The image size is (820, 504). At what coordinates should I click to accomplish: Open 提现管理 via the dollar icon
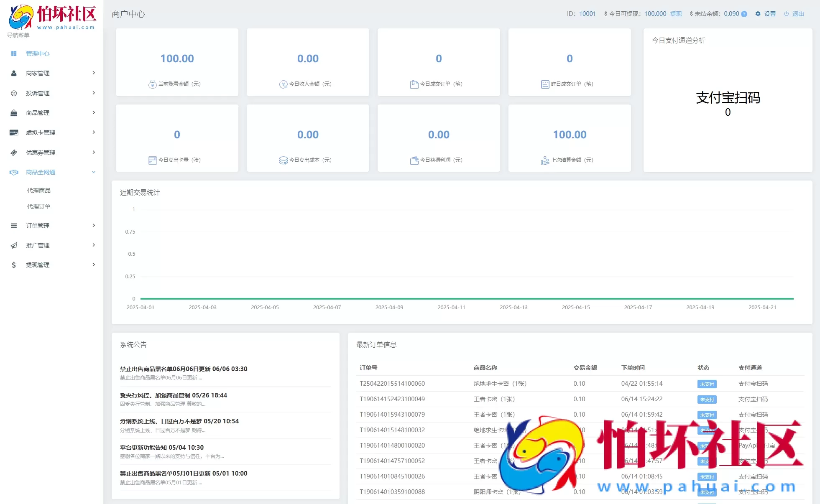[x=13, y=265]
